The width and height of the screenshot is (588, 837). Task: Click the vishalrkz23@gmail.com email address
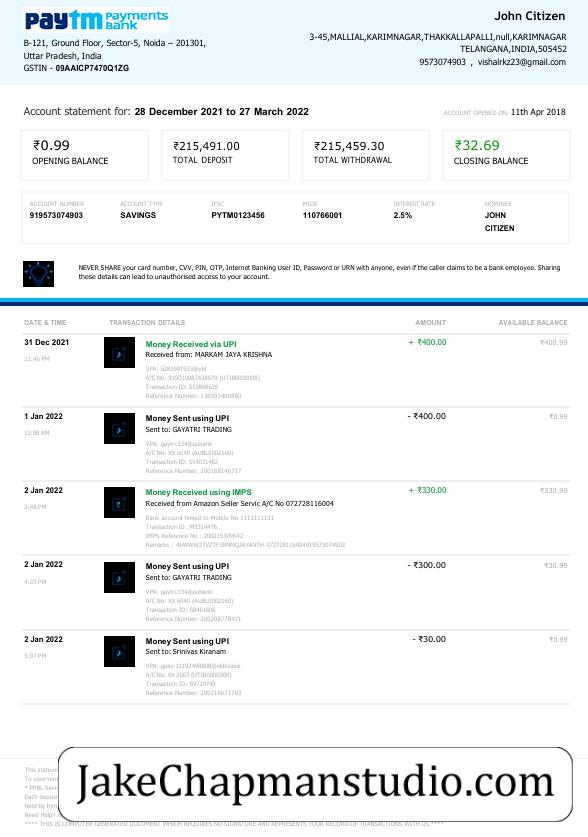[x=522, y=62]
